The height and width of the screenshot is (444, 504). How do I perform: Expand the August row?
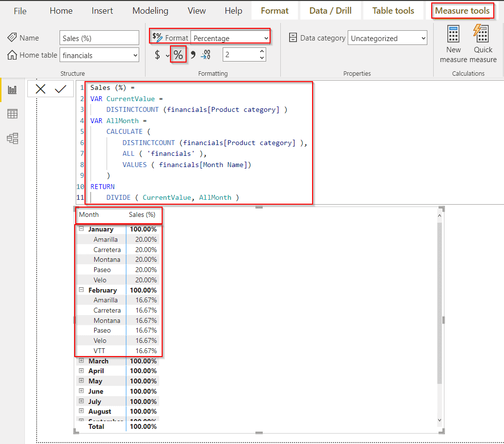coord(82,411)
